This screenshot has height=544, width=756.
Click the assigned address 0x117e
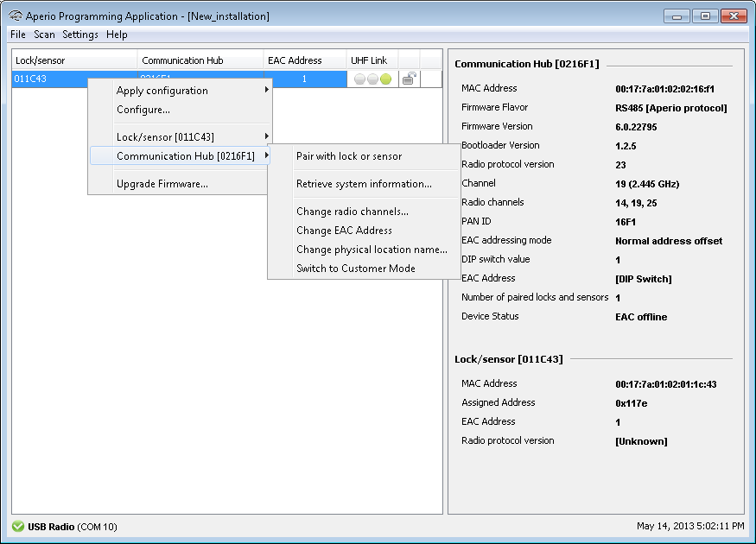pos(631,403)
